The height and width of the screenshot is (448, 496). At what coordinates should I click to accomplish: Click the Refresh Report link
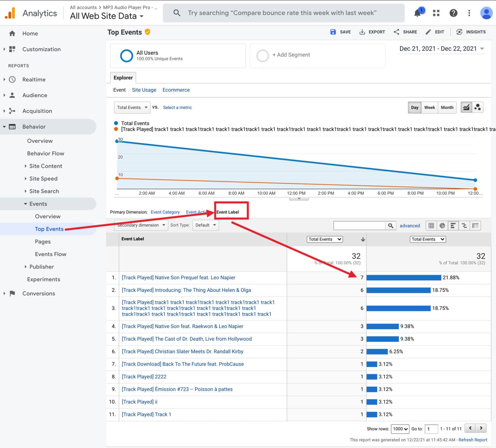[473, 440]
